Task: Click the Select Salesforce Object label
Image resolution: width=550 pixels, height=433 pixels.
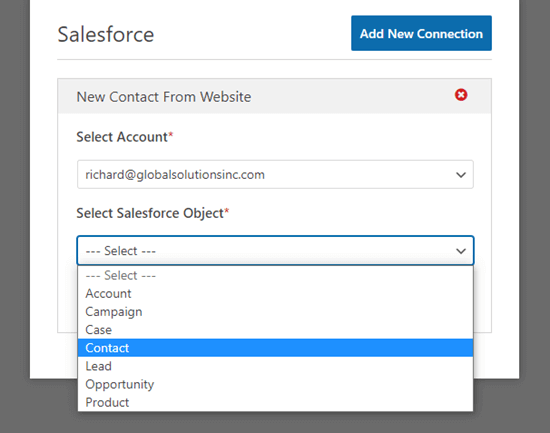Action: pos(153,213)
